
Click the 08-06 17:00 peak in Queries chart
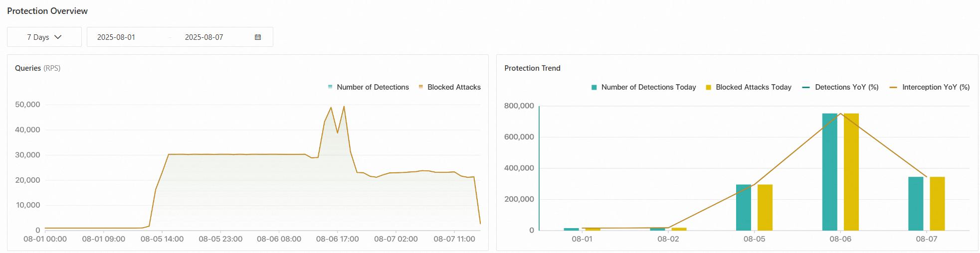344,107
